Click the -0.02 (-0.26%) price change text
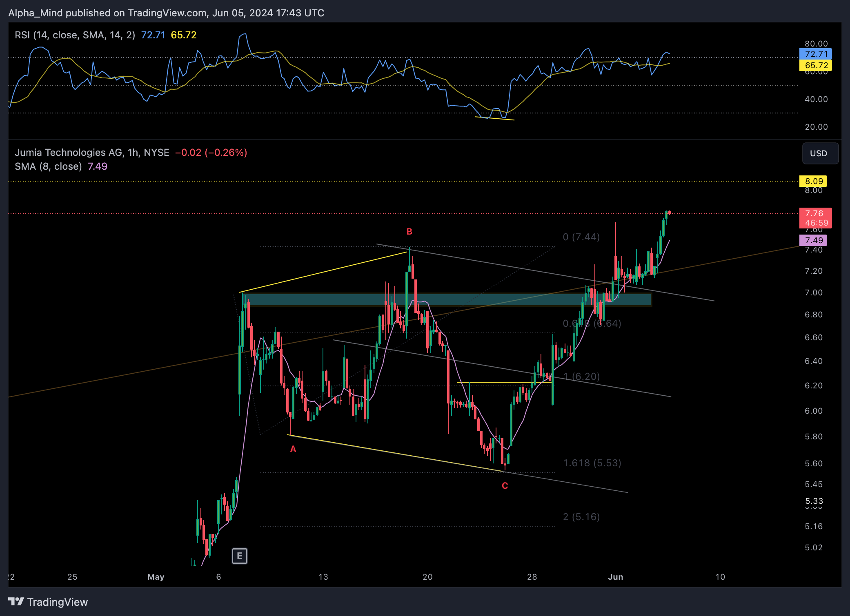Viewport: 850px width, 616px height. 211,153
